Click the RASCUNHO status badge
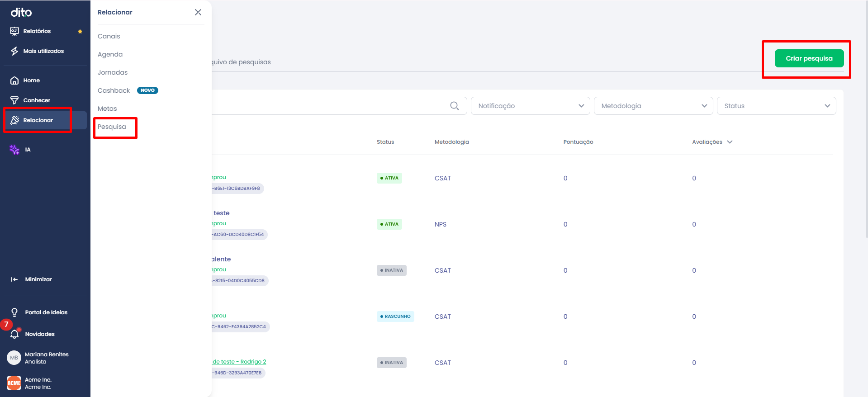868x397 pixels. 395,317
